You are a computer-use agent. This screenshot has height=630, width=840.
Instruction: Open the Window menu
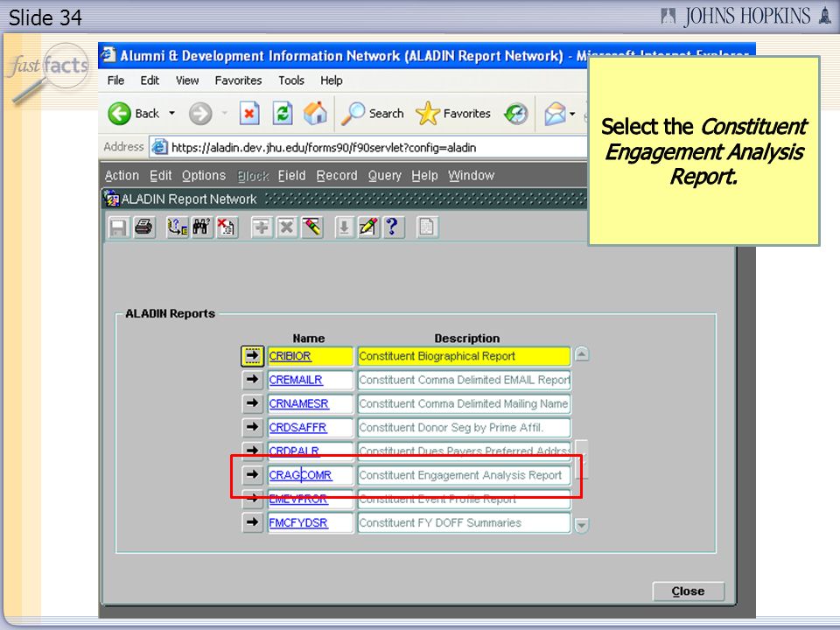[x=472, y=176]
